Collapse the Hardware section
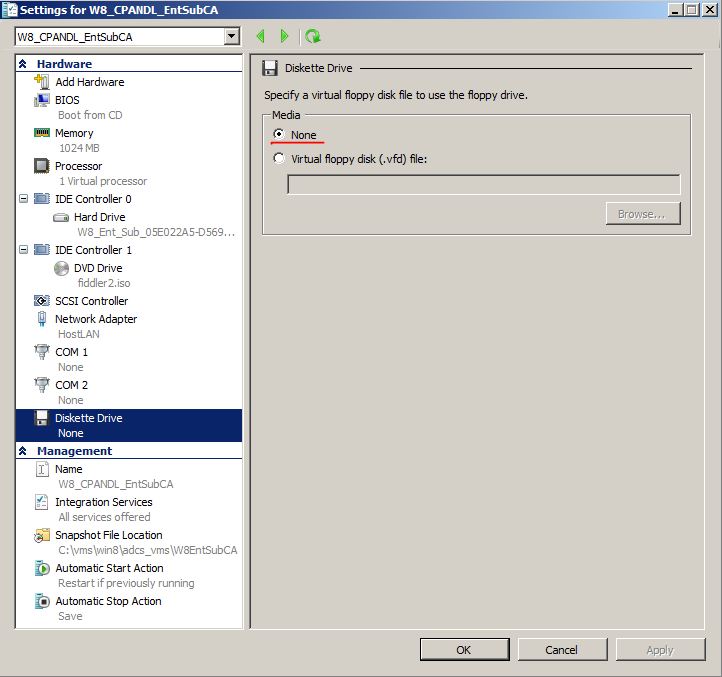Screen dimensions: 722x677 [23, 64]
